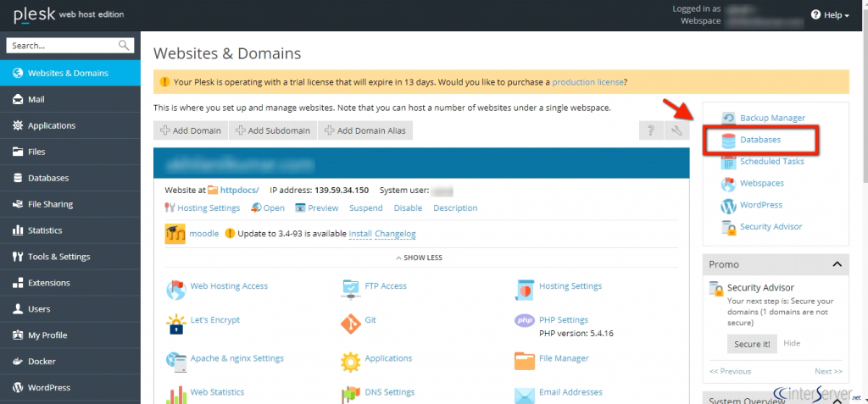Click the PHP Settings icon
868x404 pixels.
pyautogui.click(x=525, y=320)
